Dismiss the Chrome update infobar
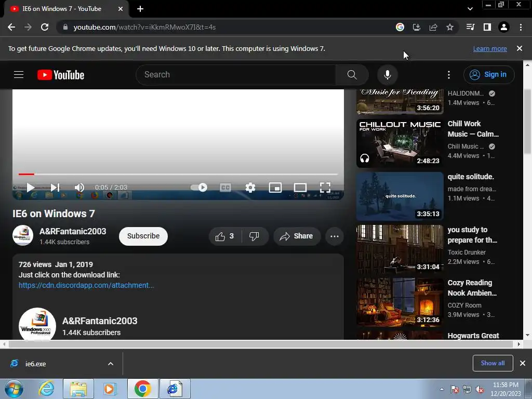The height and width of the screenshot is (399, 532). click(519, 48)
